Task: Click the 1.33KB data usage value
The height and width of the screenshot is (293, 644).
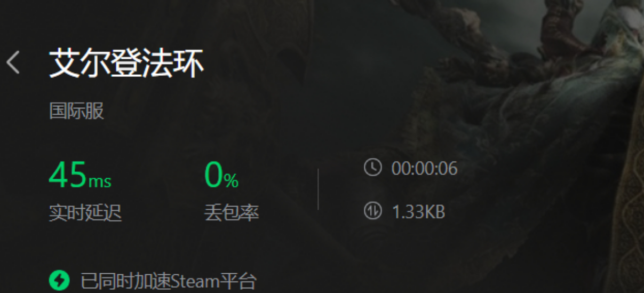Action: pos(418,212)
